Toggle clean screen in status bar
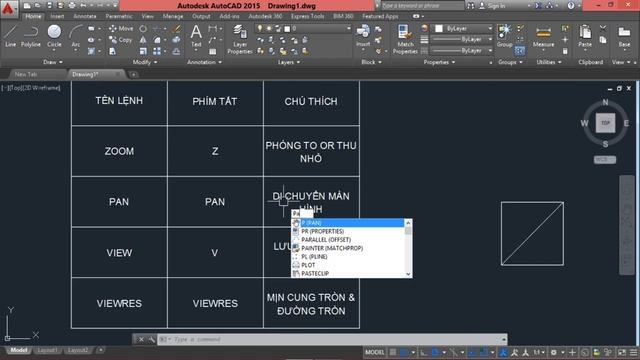Image resolution: width=640 pixels, height=360 pixels. point(622,352)
